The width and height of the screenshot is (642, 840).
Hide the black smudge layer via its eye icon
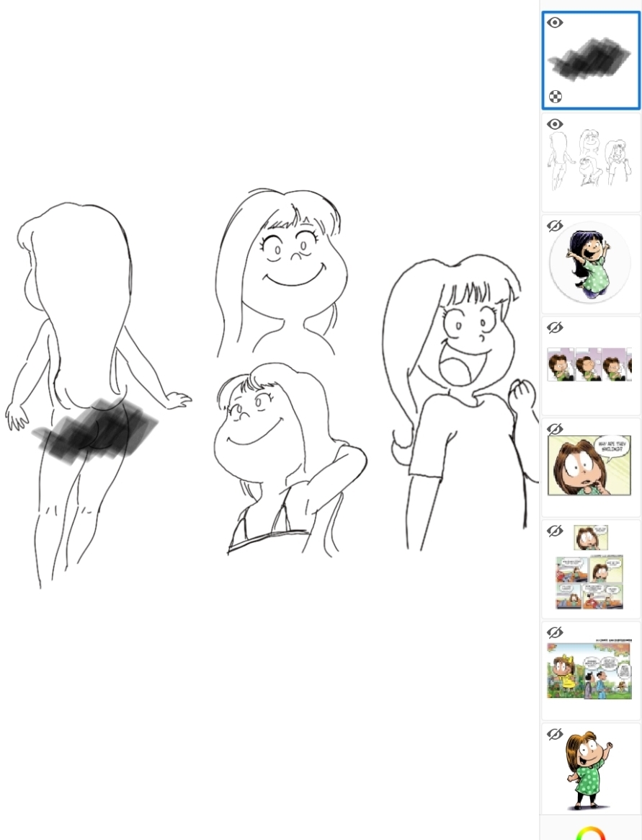click(555, 22)
